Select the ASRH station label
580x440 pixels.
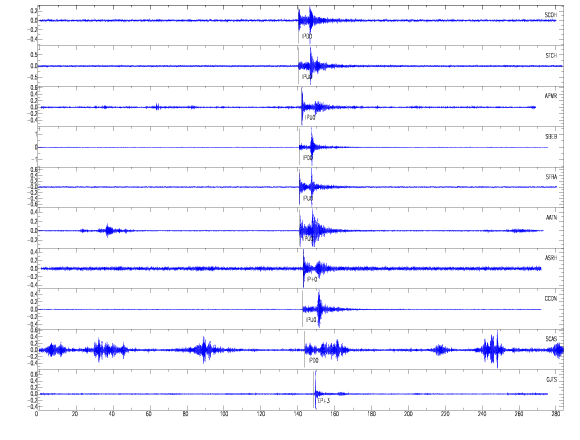551,258
